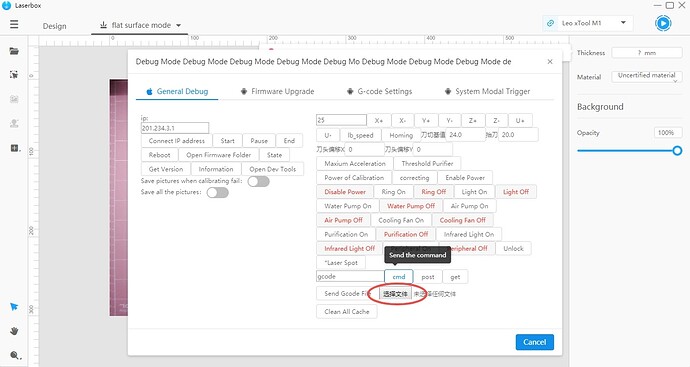
Task: Click the blue start processing play icon
Action: [663, 23]
